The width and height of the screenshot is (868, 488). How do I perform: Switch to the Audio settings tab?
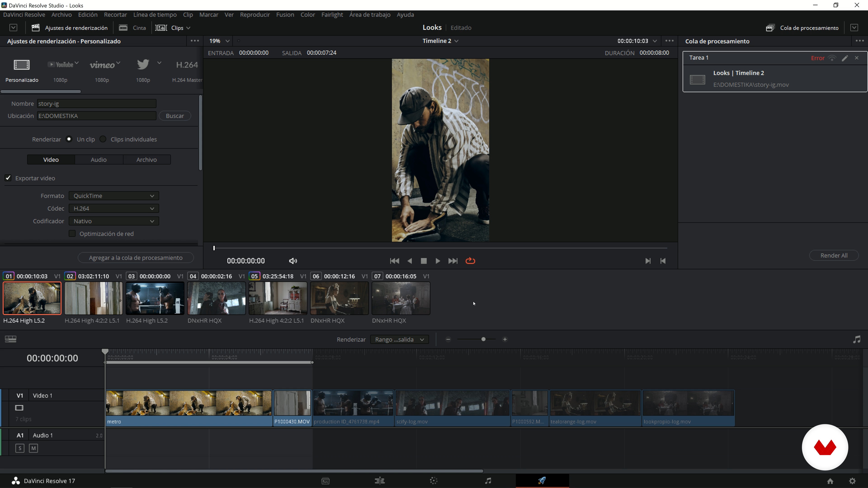pos(98,160)
